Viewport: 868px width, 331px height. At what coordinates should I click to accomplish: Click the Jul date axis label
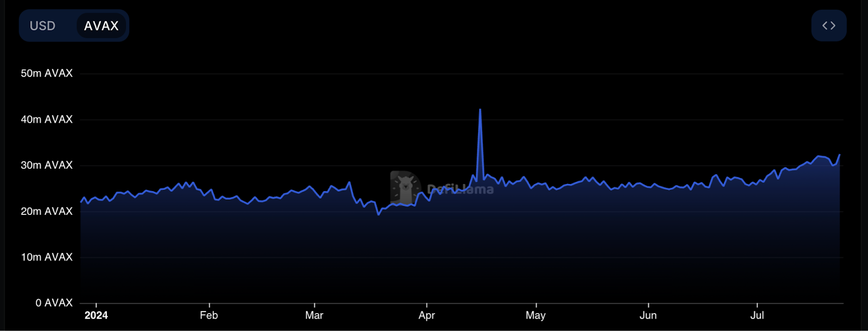point(757,315)
